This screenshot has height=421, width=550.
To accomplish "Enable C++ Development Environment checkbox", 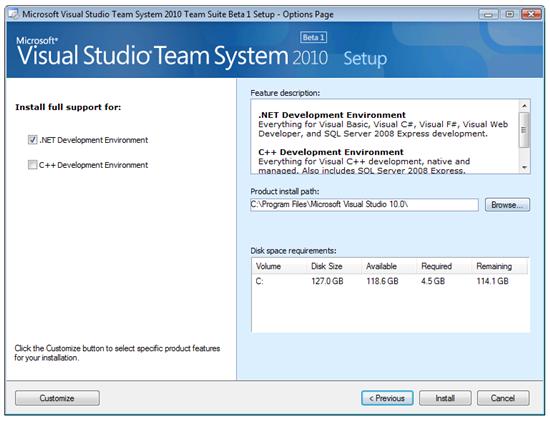I will 33,165.
